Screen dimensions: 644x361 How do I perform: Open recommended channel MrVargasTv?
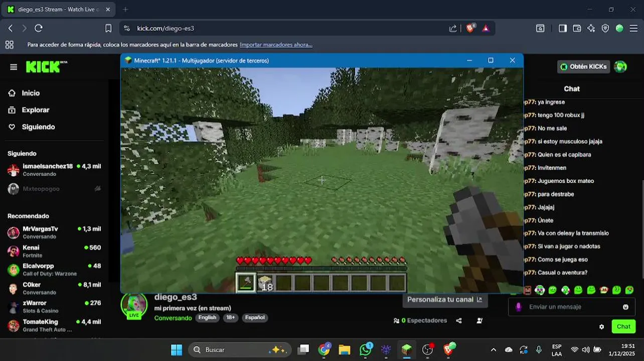(x=54, y=232)
